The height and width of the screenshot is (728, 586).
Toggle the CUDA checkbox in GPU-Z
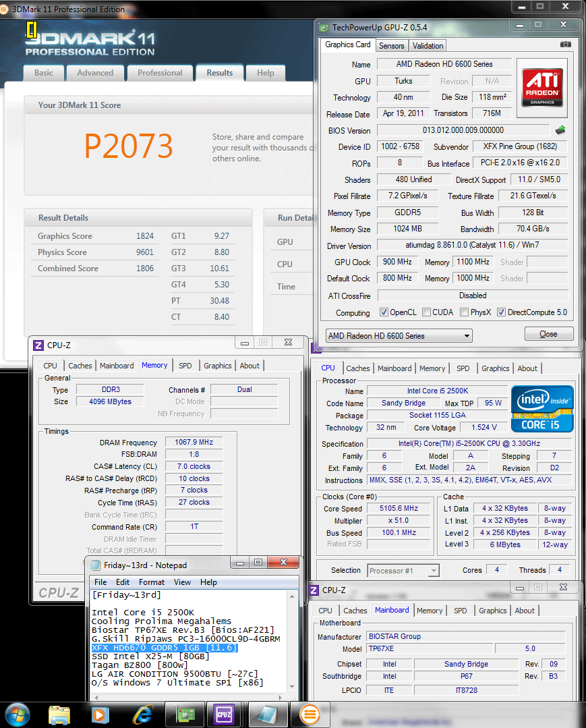(x=426, y=312)
